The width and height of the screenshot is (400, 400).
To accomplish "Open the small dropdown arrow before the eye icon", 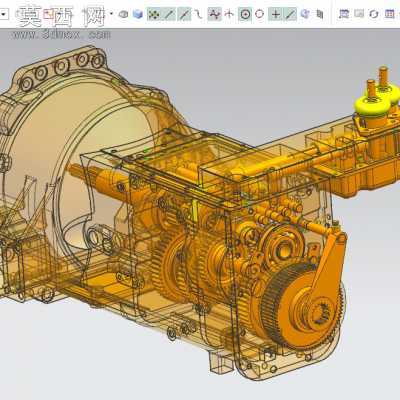I will (111, 14).
